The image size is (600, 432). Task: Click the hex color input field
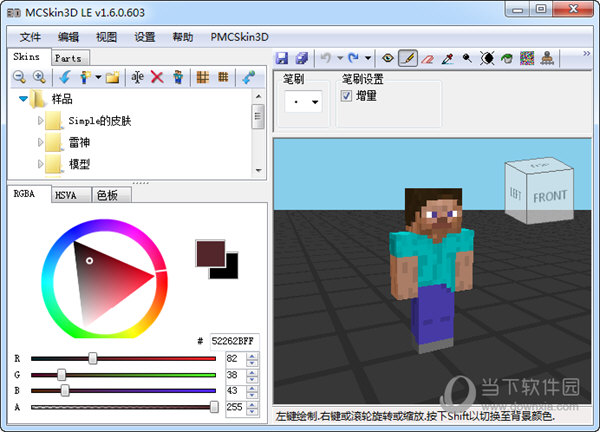tap(235, 341)
